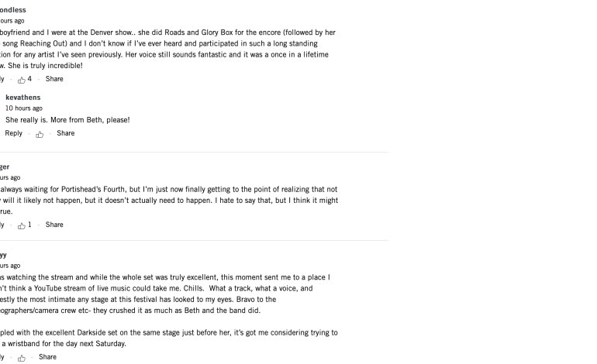
Task: Click the 'She really is' reply text
Action: [67, 120]
